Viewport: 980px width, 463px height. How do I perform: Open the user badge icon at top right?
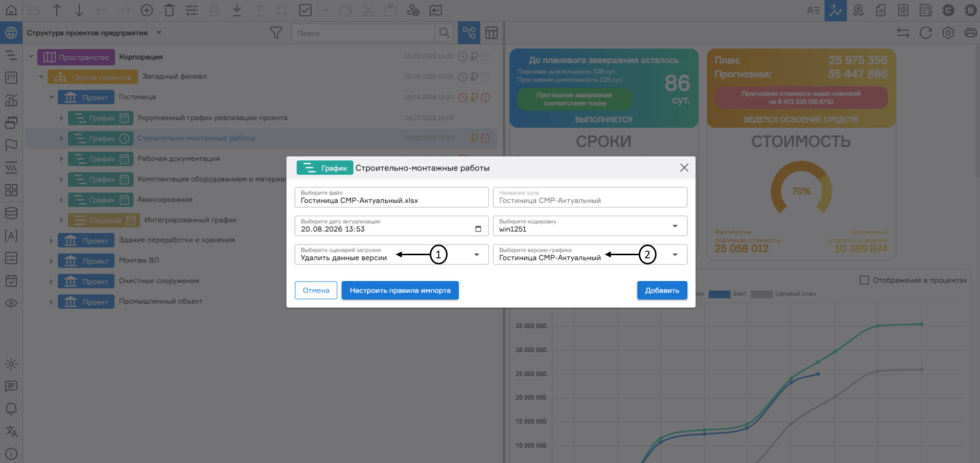tap(858, 10)
